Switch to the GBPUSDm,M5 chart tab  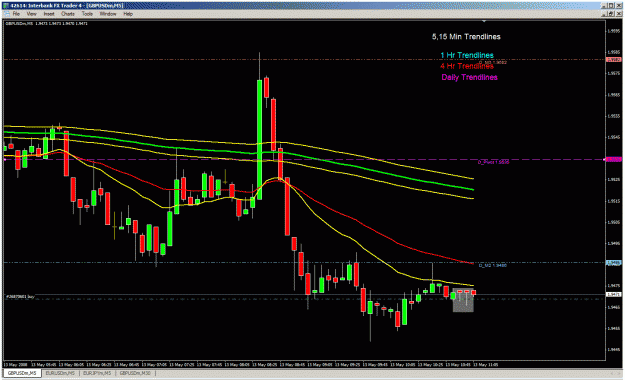click(22, 373)
